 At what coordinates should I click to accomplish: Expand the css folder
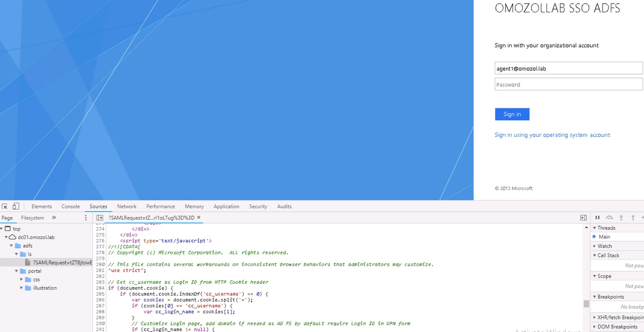(21, 279)
